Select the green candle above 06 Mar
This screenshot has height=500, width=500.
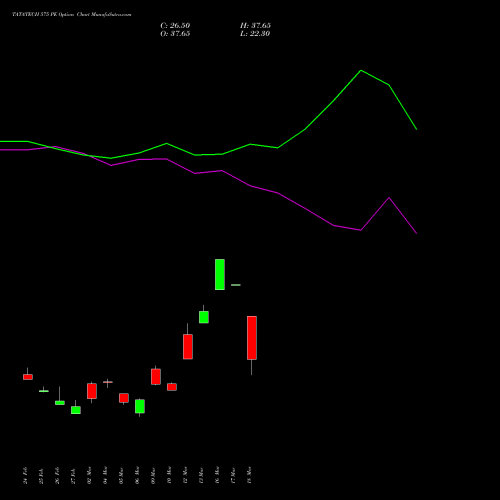(x=140, y=406)
